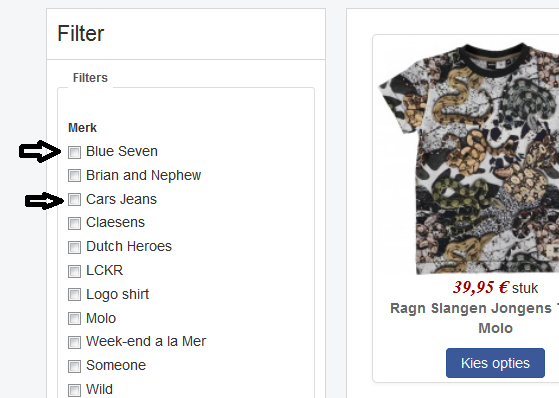Select the Claesens brand checkbox
Viewport: 559px width, 398px height.
coord(75,223)
